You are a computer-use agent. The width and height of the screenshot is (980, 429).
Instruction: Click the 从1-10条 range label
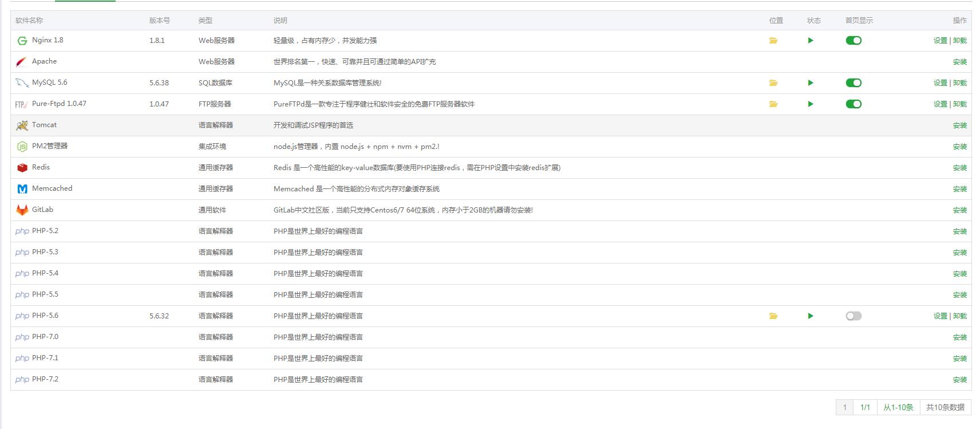pos(898,407)
